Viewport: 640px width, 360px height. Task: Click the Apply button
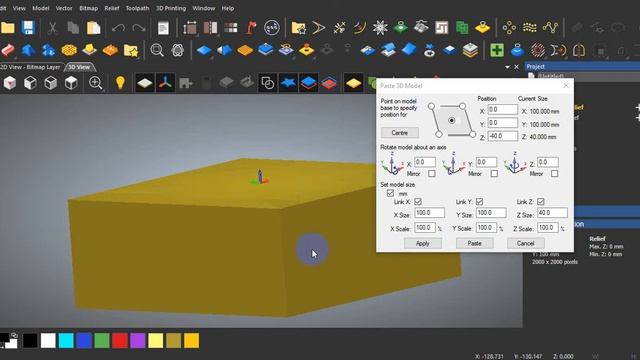point(422,243)
